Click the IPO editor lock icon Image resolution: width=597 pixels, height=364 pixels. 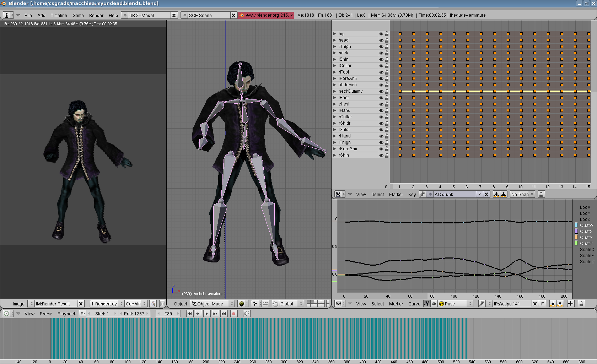click(581, 304)
